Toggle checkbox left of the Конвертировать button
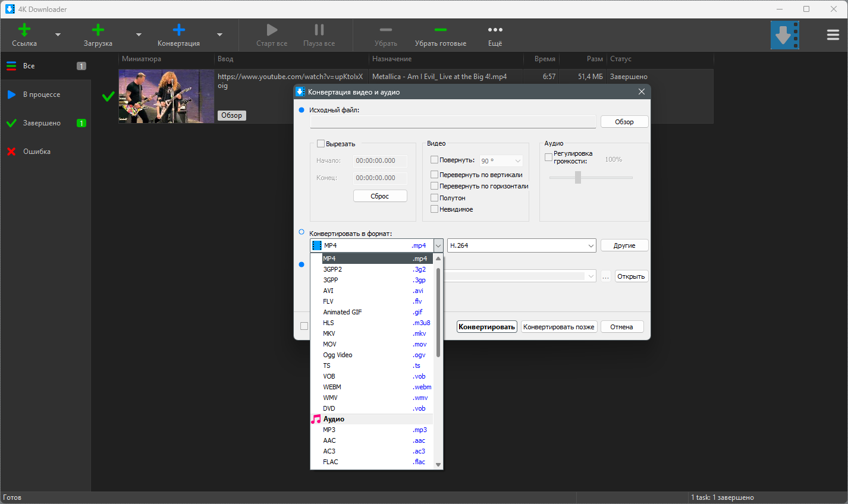The image size is (848, 504). coord(304,326)
